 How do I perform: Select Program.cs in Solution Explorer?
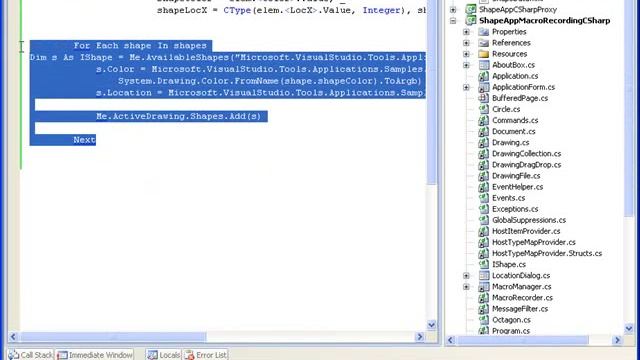click(x=511, y=331)
